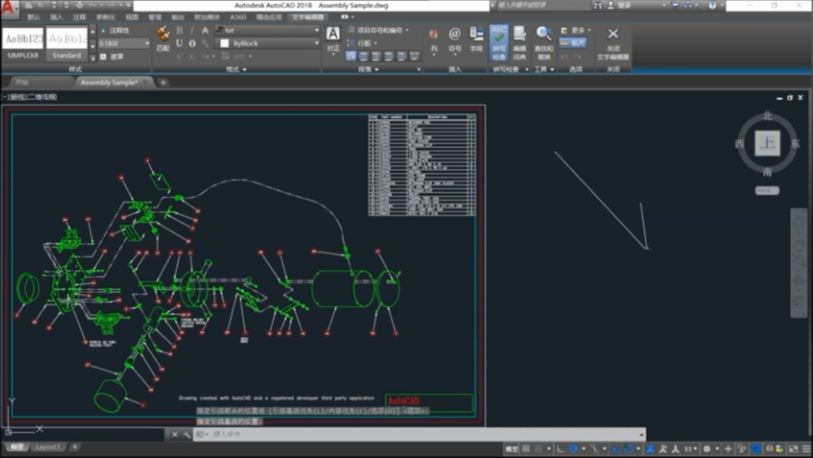
Task: Select the SIMPLEX8 text style preview
Action: [x=23, y=45]
